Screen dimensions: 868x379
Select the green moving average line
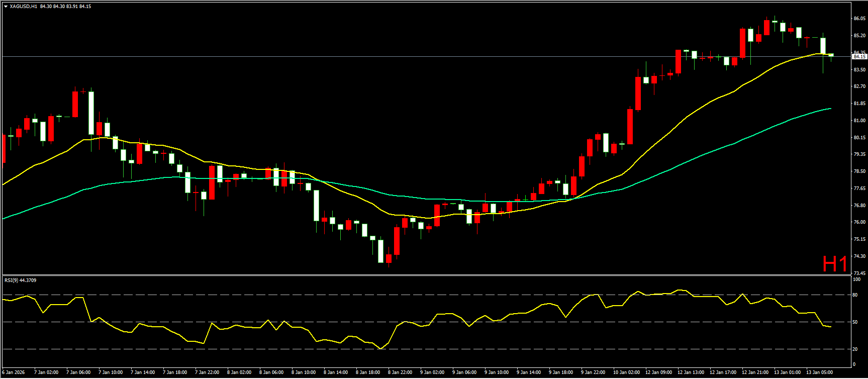pyautogui.click(x=704, y=153)
